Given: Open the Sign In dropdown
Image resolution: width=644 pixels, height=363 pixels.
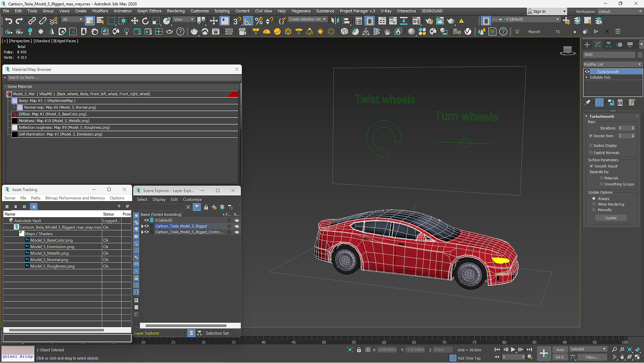Looking at the screenshot, I should click(x=547, y=11).
